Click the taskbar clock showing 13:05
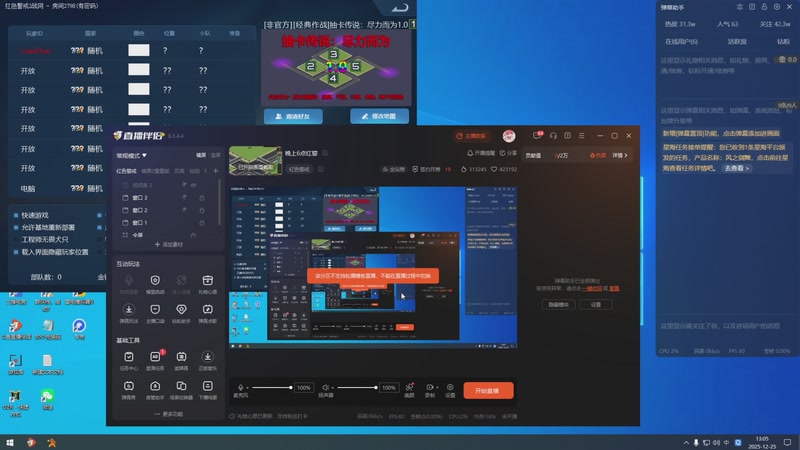This screenshot has width=800, height=450. (762, 442)
